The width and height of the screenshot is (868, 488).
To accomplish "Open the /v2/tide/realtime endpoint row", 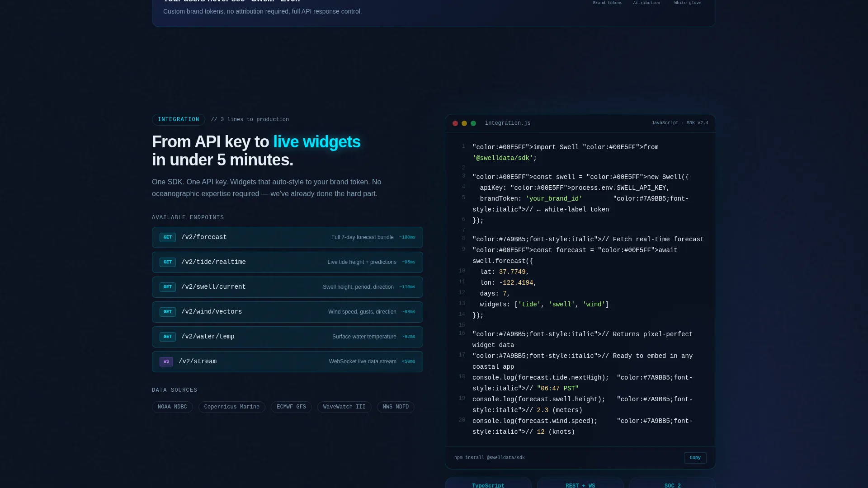I will [x=288, y=263].
